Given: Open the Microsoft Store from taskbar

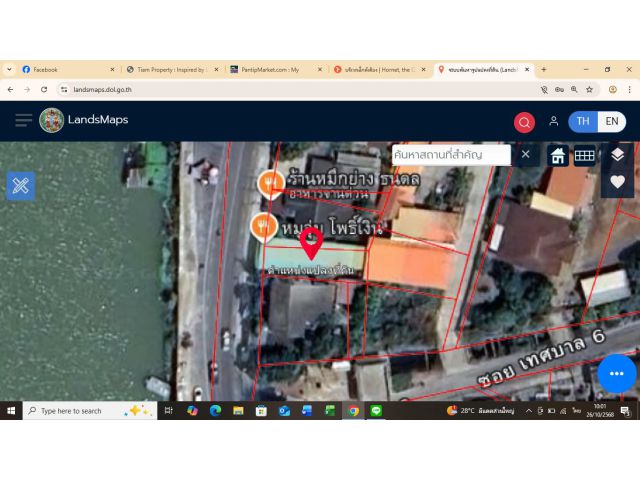Looking at the screenshot, I should 261,411.
